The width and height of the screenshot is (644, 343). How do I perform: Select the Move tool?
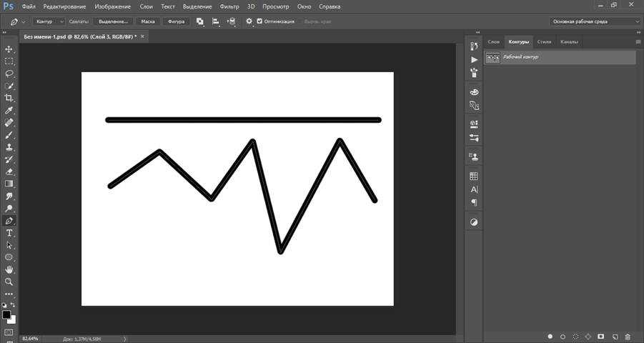pyautogui.click(x=9, y=49)
